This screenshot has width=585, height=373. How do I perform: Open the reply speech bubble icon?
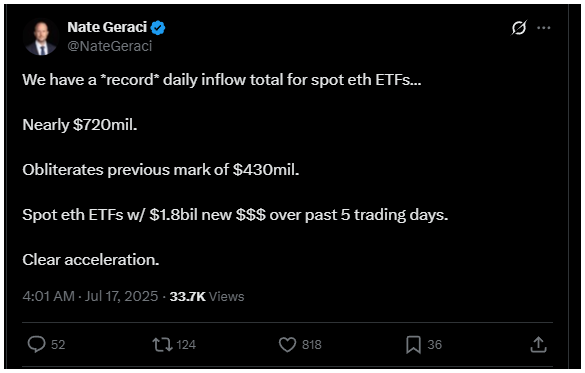tap(37, 344)
